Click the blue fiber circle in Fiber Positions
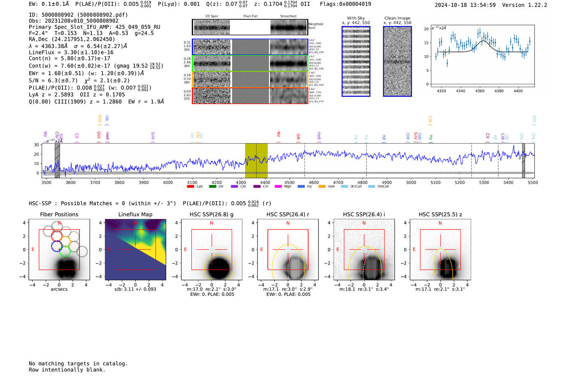Screen dimensions: 576x392 (56, 246)
